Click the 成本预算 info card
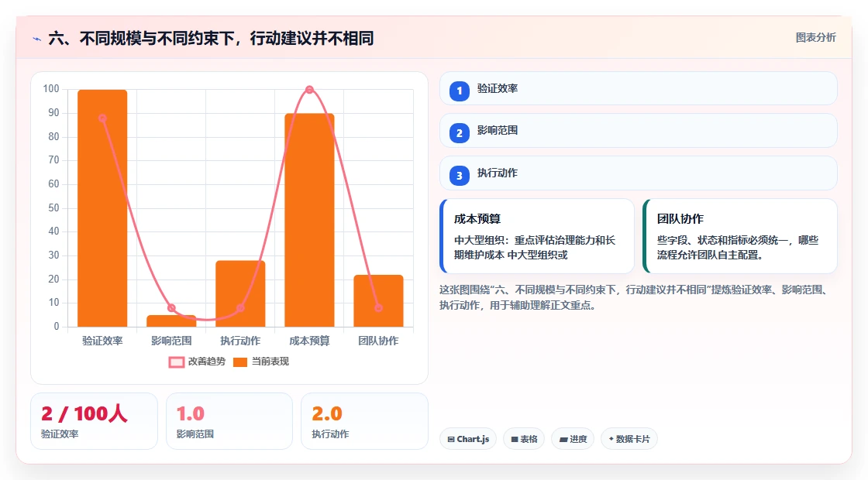868x480 pixels. pyautogui.click(x=537, y=236)
